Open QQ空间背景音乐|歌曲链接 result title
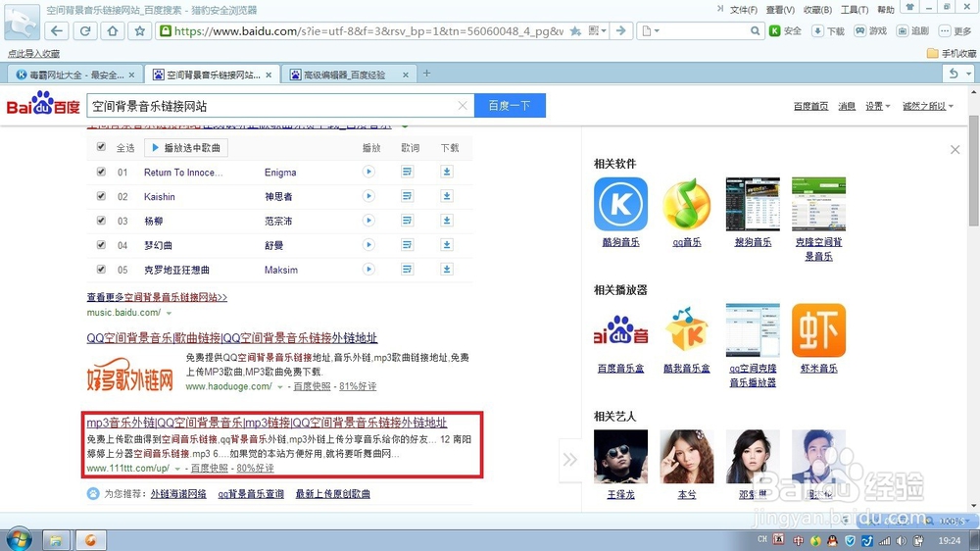 [x=232, y=337]
